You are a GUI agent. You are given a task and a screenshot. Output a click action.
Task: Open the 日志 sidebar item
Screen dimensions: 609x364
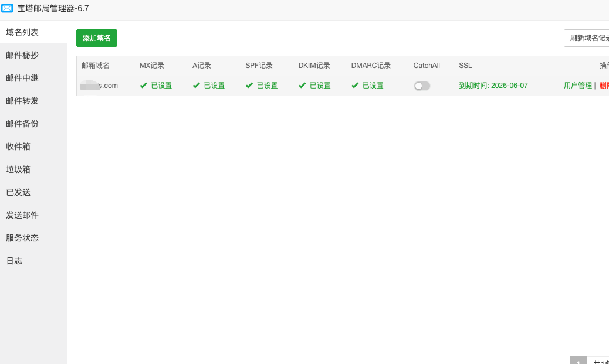[14, 261]
